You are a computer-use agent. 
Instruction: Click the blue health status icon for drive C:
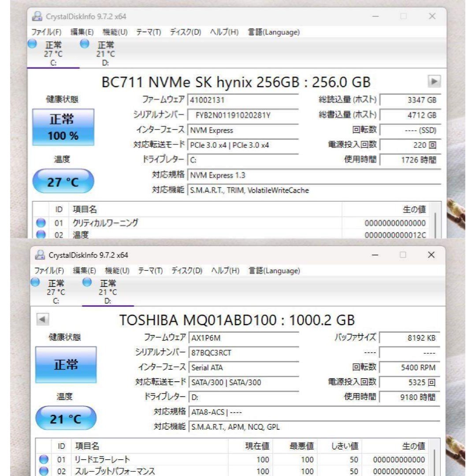(32, 44)
